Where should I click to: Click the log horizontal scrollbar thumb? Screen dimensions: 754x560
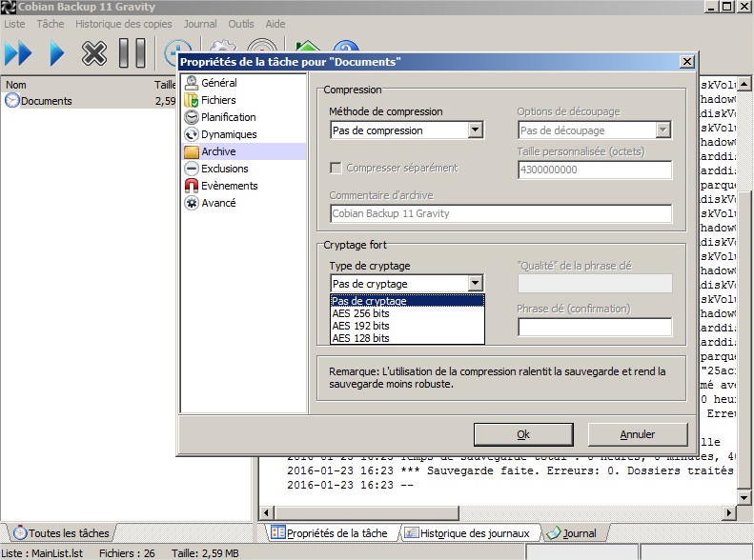tap(366, 512)
